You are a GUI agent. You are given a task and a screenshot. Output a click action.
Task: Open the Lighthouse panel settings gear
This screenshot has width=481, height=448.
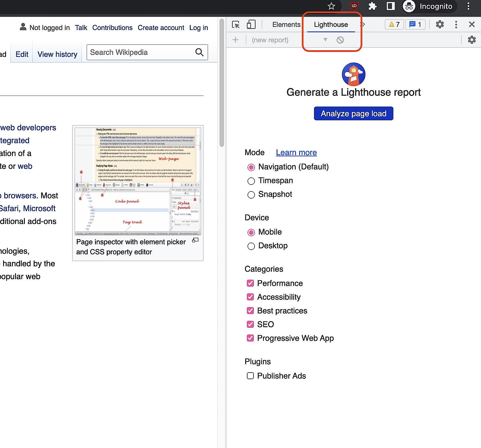coord(472,40)
